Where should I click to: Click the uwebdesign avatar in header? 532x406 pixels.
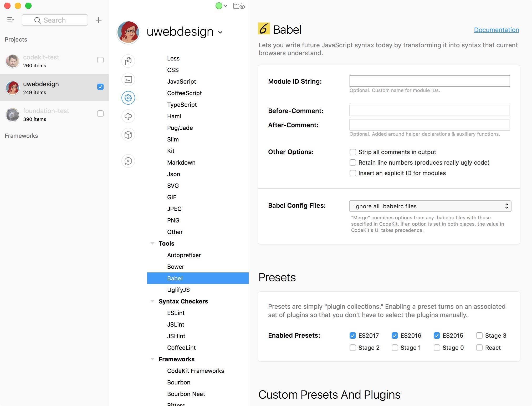(128, 32)
